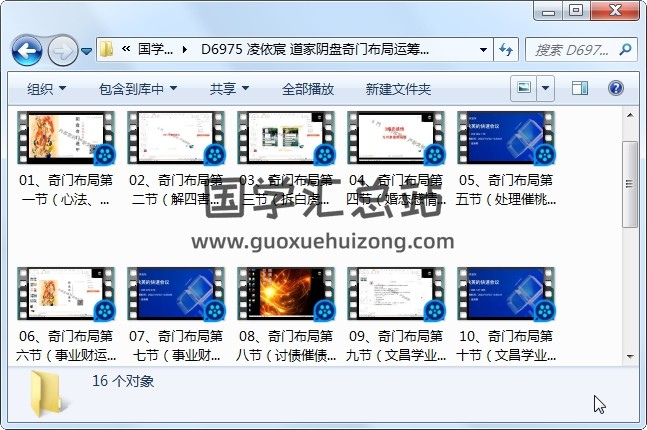
Task: Click file name 09、奇门布局第九节（文昌学业
Action: tap(396, 346)
